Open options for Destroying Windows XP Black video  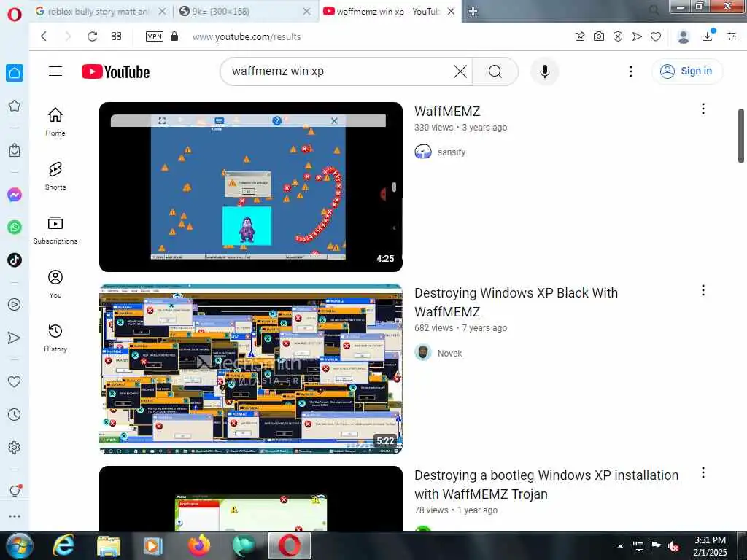(x=703, y=290)
